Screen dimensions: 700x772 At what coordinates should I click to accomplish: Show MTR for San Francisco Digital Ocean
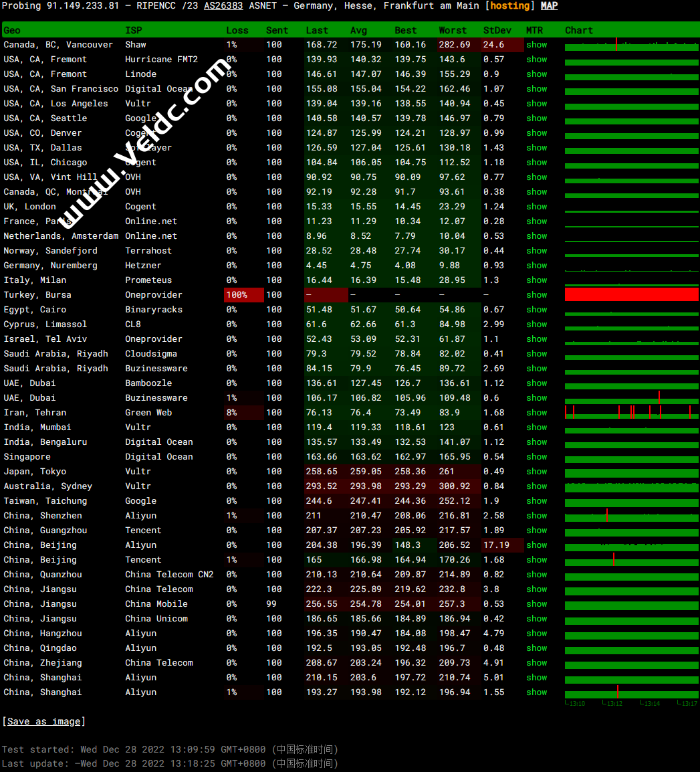[536, 89]
